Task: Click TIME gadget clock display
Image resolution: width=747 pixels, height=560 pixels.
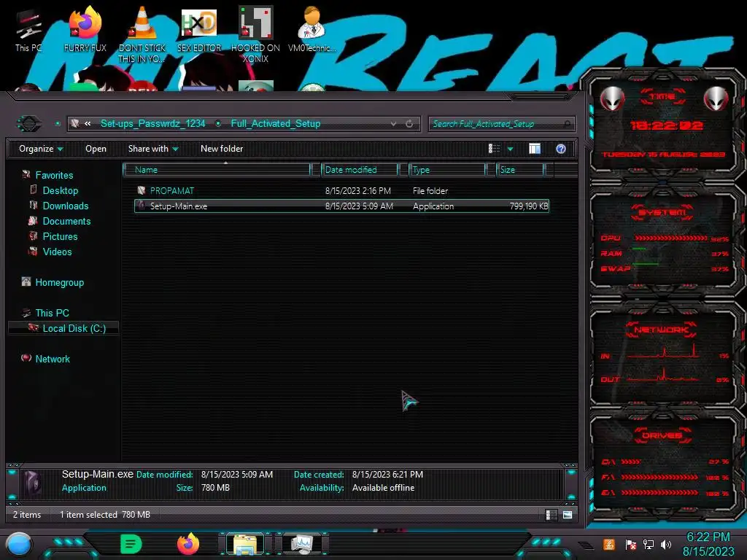Action: pos(666,125)
